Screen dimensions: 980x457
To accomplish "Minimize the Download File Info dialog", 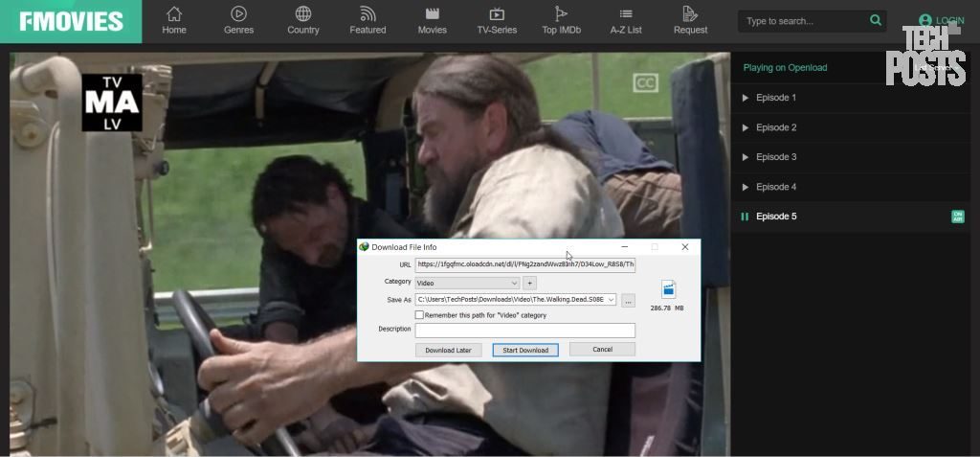I will (624, 246).
